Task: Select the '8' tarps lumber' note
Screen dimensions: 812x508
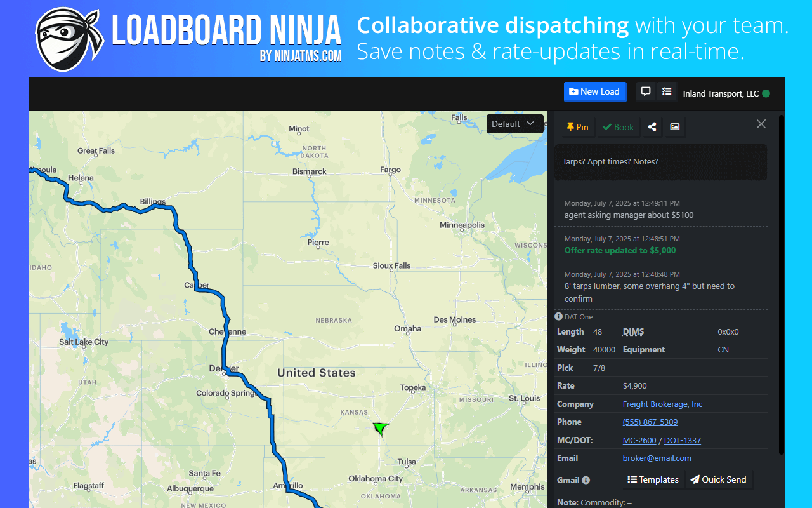Action: (650, 292)
